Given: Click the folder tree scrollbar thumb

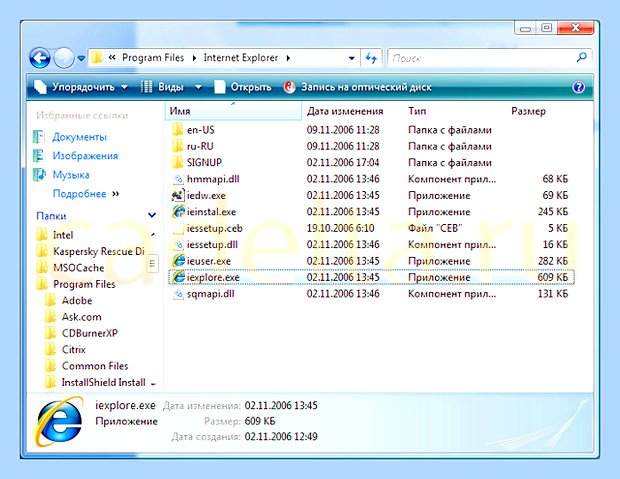Looking at the screenshot, I should [x=153, y=263].
